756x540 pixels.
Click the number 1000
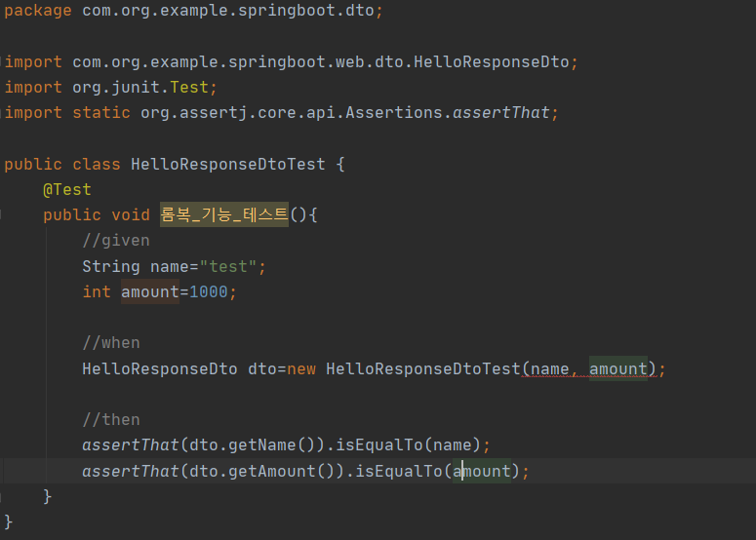pos(209,291)
